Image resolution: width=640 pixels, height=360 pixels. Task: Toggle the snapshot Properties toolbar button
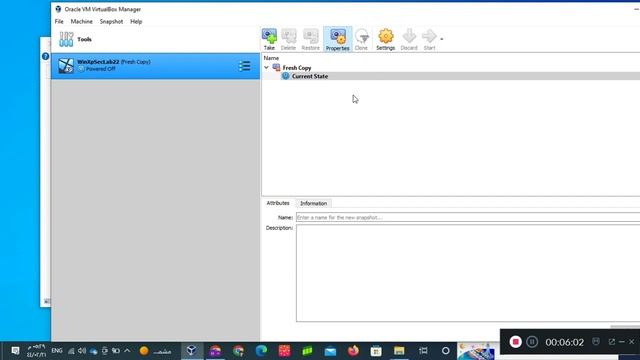coord(338,39)
